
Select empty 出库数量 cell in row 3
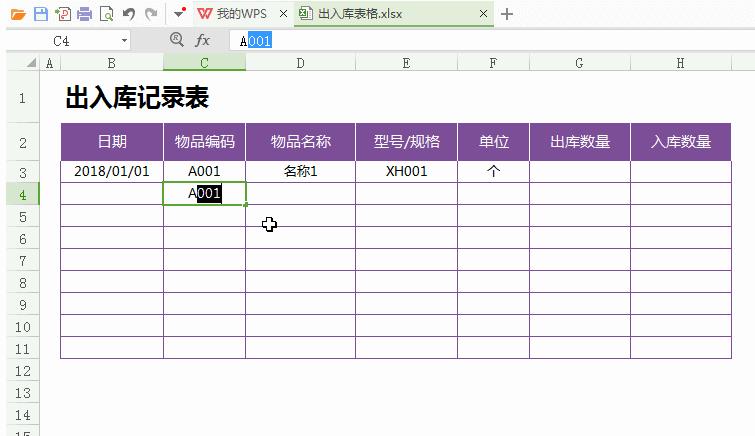tap(580, 172)
